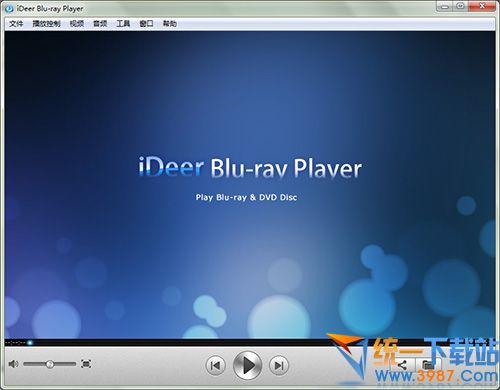The width and height of the screenshot is (500, 390).
Task: Skip to next chapter button
Action: [279, 366]
